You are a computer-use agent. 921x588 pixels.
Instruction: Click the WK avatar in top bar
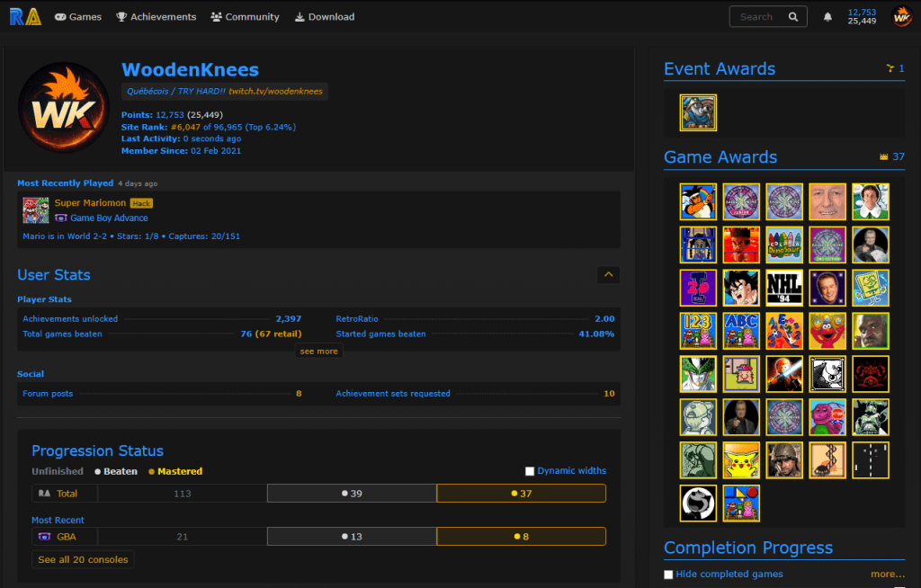coord(901,17)
